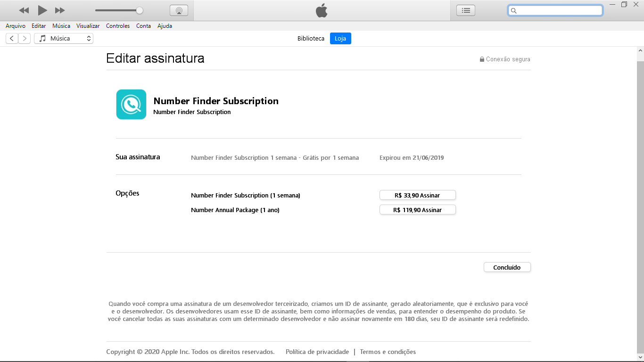Open the Arquivo menu
The height and width of the screenshot is (362, 644).
click(16, 26)
